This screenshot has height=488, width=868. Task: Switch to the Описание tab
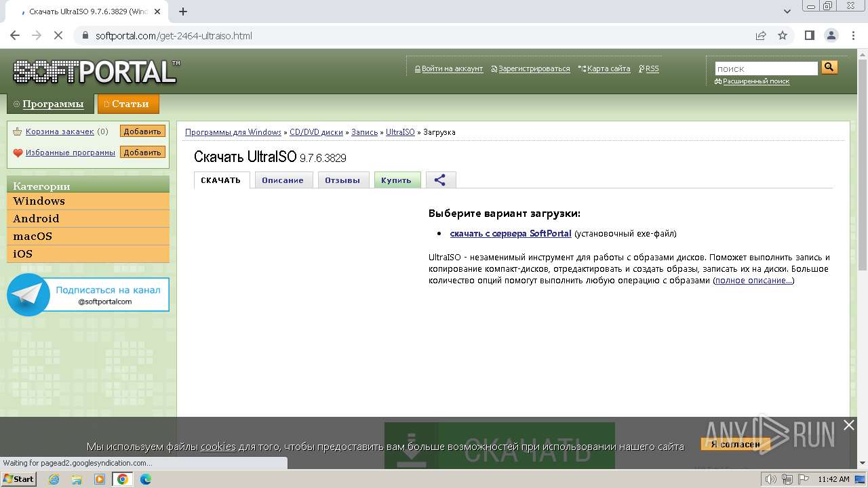[x=283, y=180]
